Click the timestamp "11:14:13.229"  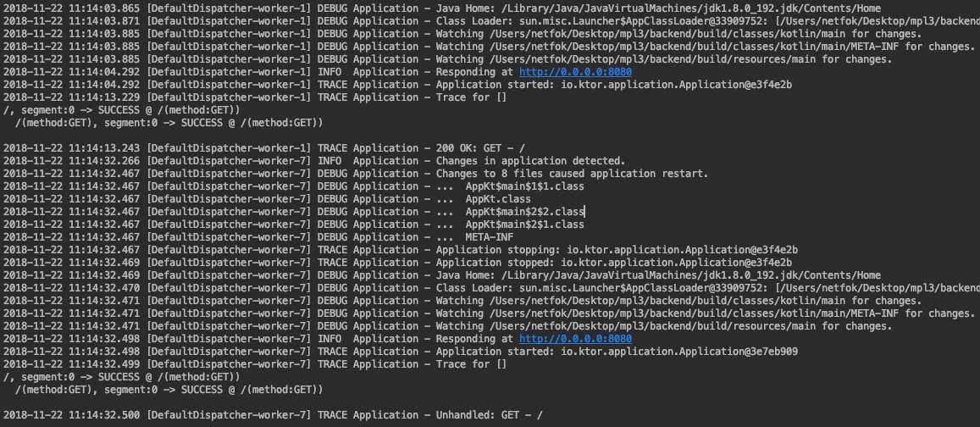coord(104,97)
